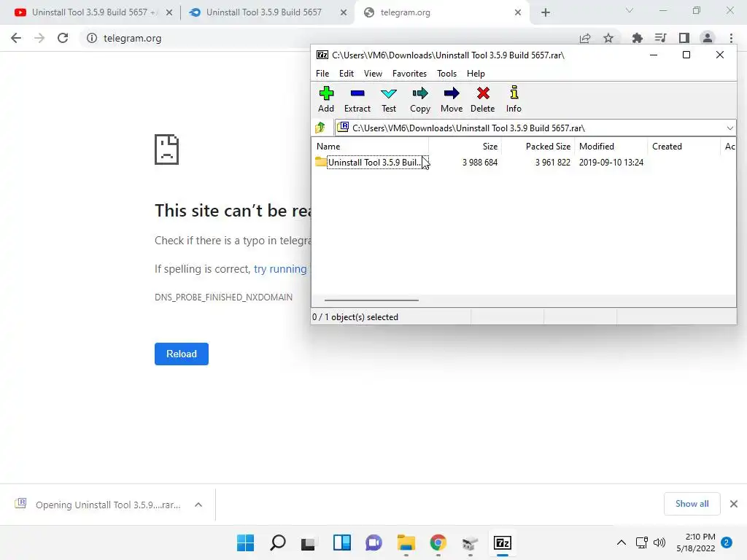Open volume control in system tray
The height and width of the screenshot is (560, 747).
(659, 542)
